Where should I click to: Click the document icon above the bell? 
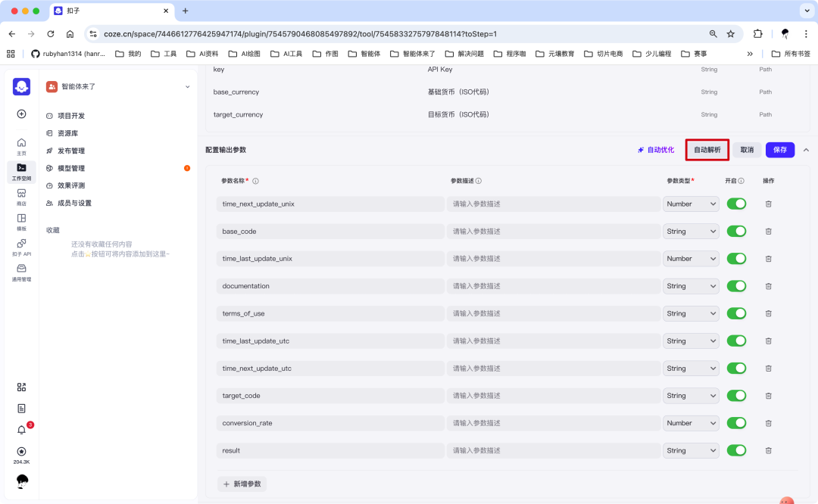(x=21, y=408)
